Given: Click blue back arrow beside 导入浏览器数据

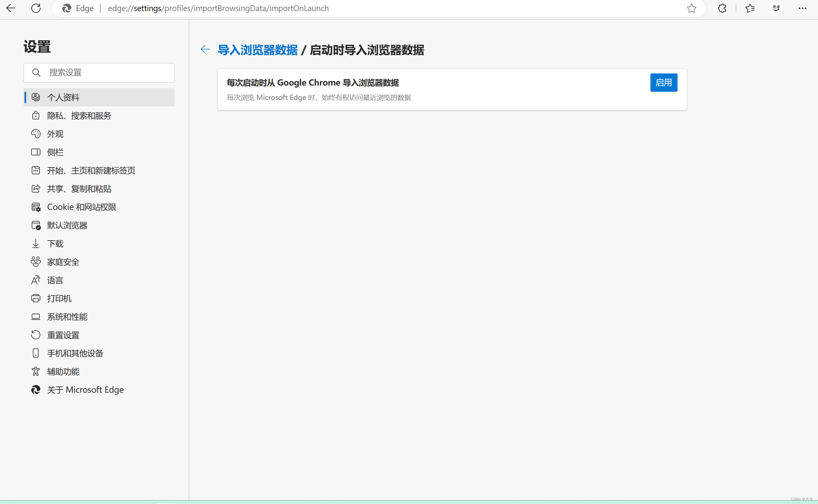Looking at the screenshot, I should tap(205, 50).
